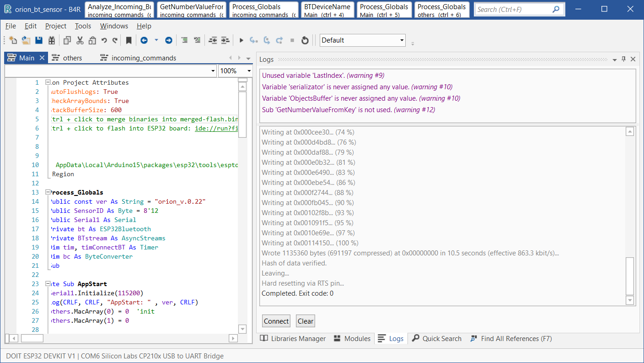Screen dimensions: 644x363
Task: Click the Save file toolbar icon
Action: (x=39, y=40)
